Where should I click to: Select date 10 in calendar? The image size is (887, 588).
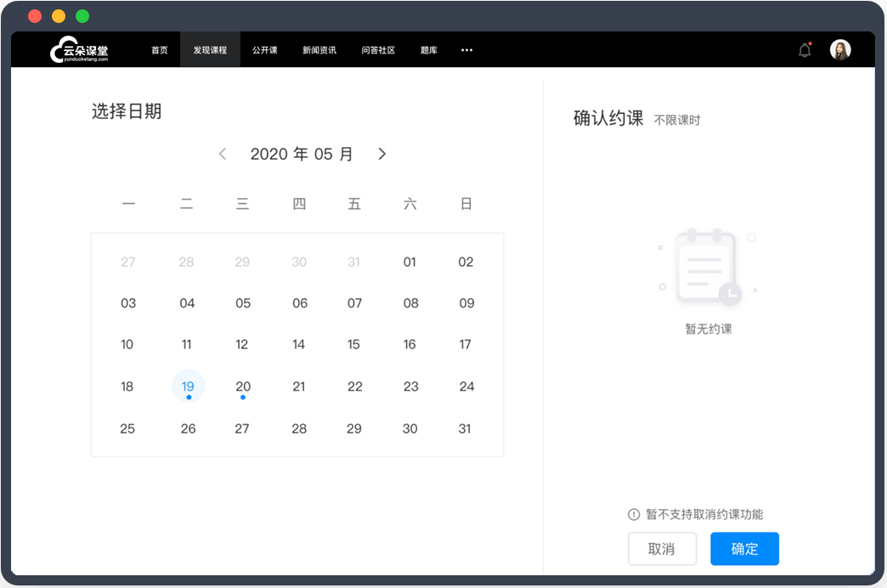tap(127, 345)
